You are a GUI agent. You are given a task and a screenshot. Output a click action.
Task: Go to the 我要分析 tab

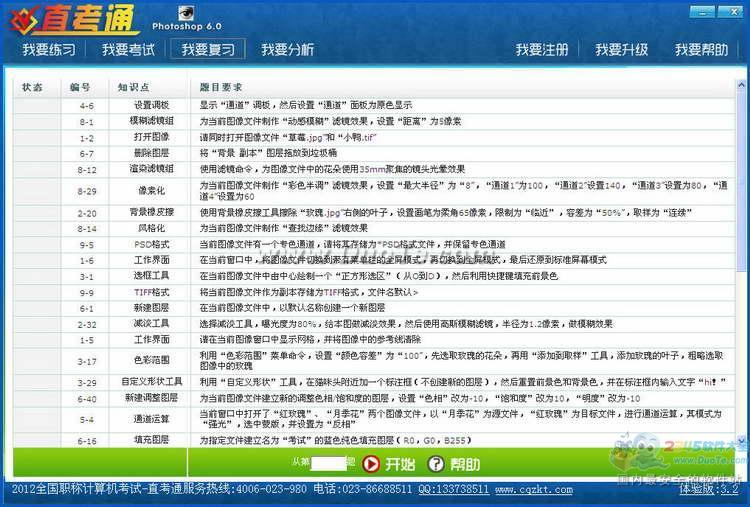287,49
